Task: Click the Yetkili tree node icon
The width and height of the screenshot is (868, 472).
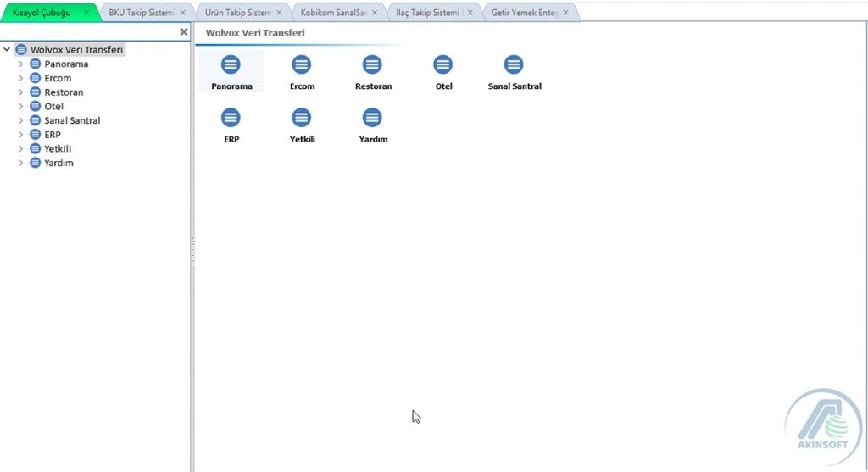Action: 36,148
